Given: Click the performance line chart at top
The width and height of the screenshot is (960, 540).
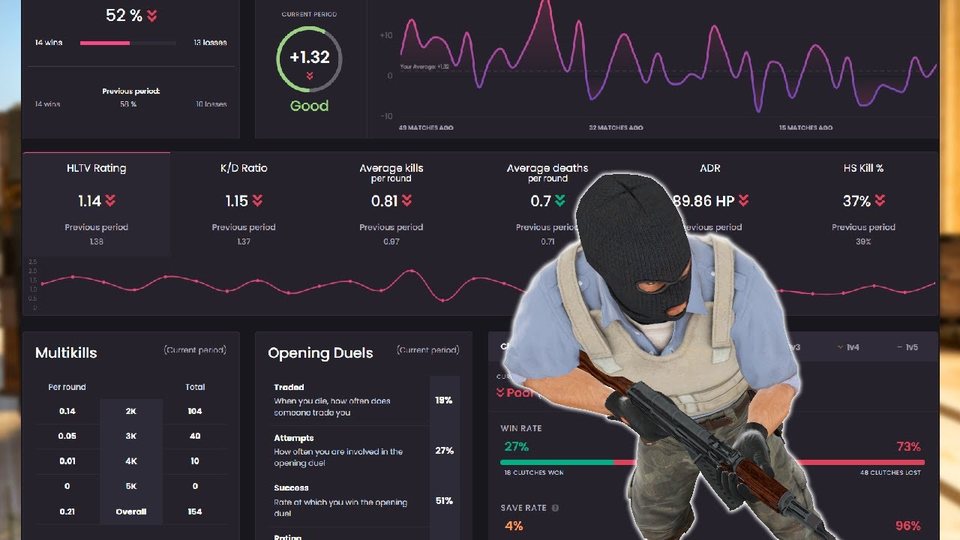Looking at the screenshot, I should pos(667,58).
